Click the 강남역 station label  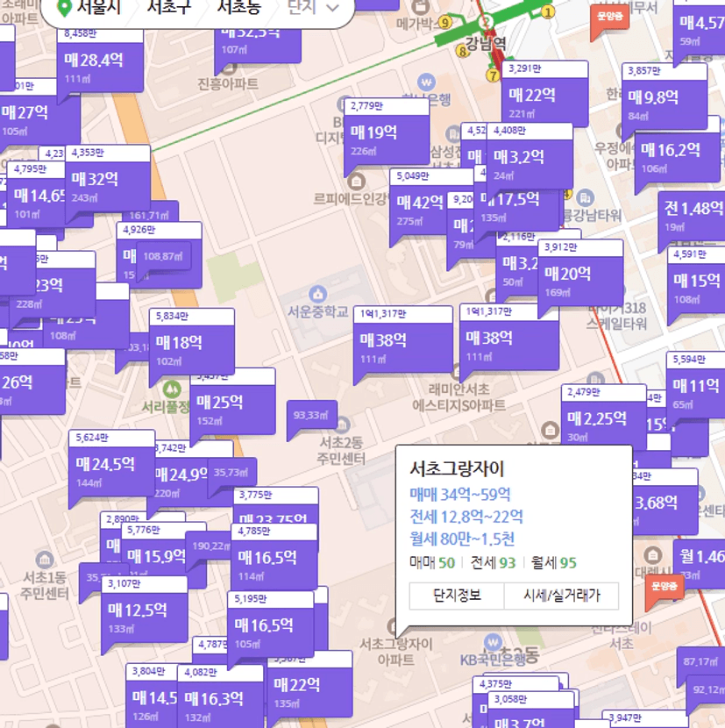click(486, 43)
